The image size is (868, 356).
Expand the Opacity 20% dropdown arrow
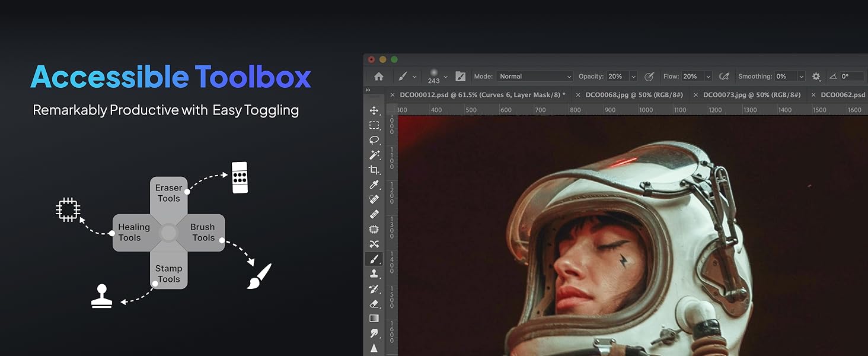tap(633, 77)
